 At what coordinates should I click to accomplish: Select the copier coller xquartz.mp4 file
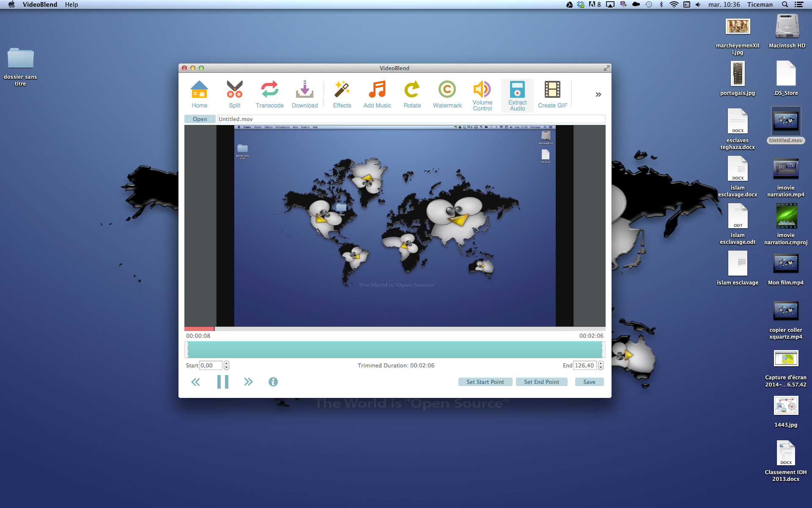pos(786,320)
